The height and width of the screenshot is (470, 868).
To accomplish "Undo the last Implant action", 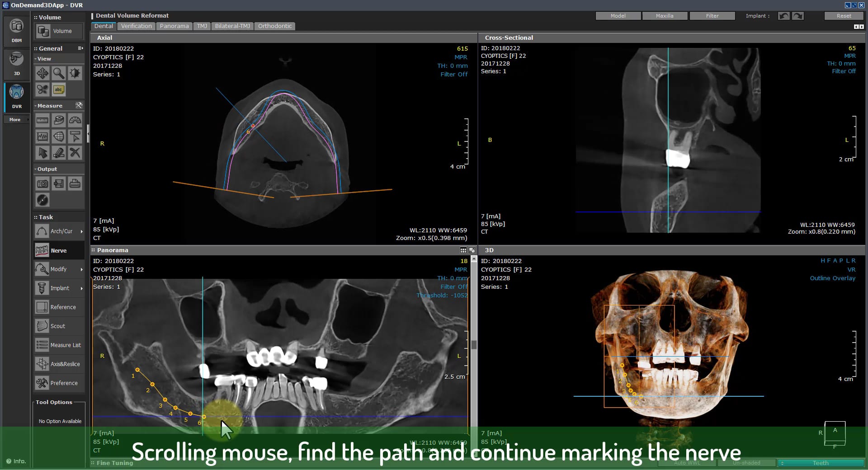I will pos(784,16).
